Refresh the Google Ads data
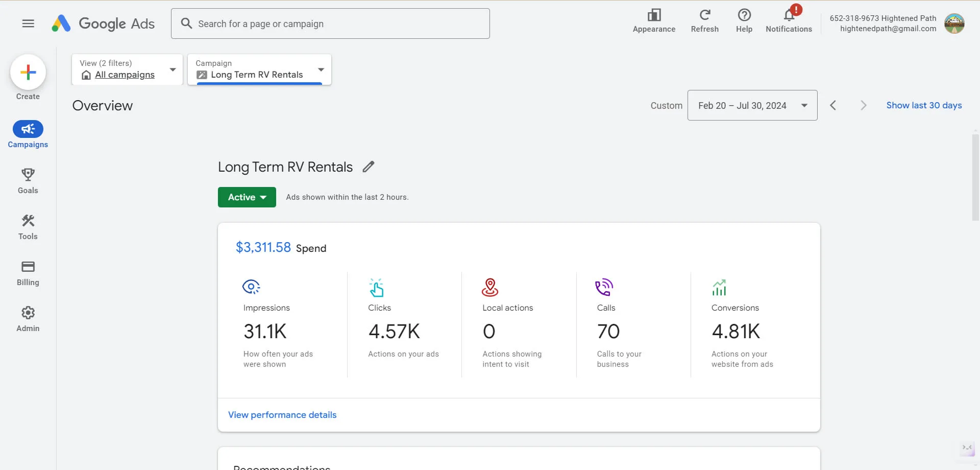980x470 pixels. [704, 19]
